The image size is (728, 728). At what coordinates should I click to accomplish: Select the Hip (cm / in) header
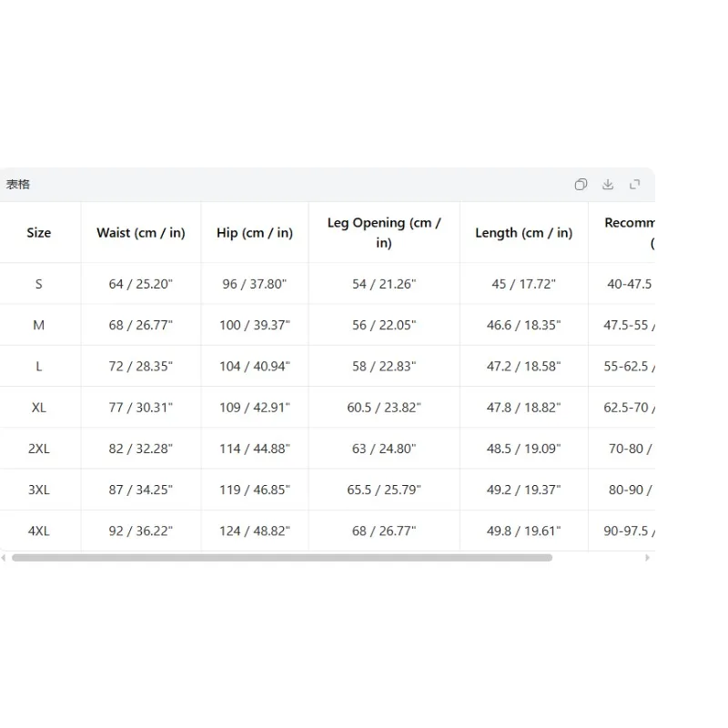(255, 233)
